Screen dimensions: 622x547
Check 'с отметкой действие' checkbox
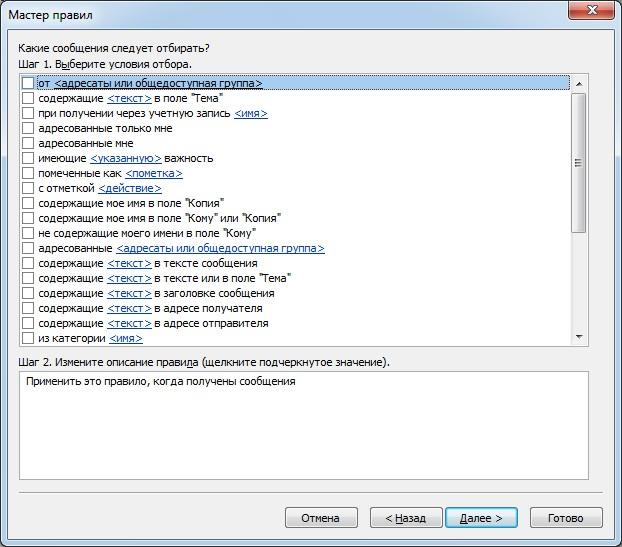tap(28, 188)
